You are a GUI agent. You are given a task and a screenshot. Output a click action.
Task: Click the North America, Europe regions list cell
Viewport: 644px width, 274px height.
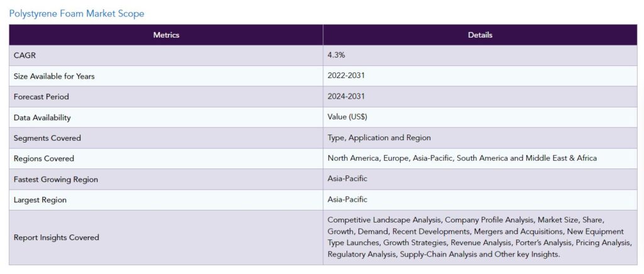point(480,158)
